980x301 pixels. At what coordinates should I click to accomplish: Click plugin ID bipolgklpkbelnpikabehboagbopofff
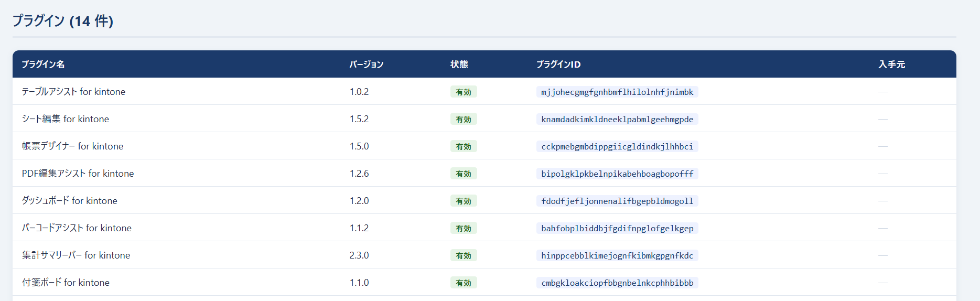tap(617, 174)
